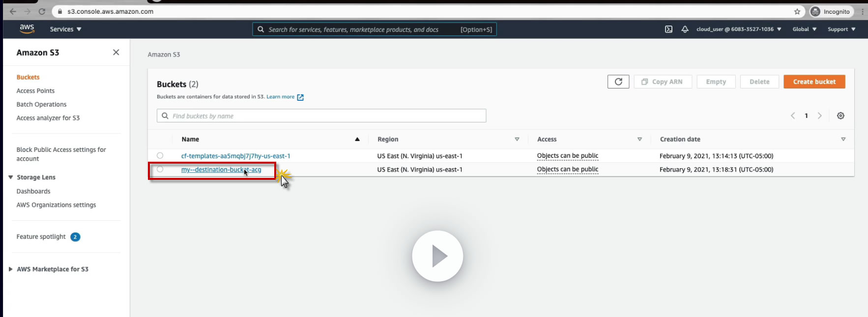Sort buckets by the Region column arrow

coord(517,139)
